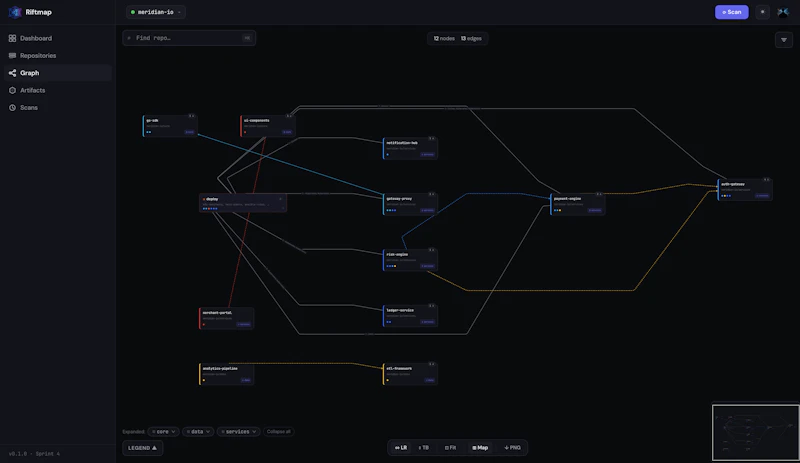The image size is (800, 463).
Task: Click the 'v0.1.0 · Sprint 4' version text
Action: point(34,454)
